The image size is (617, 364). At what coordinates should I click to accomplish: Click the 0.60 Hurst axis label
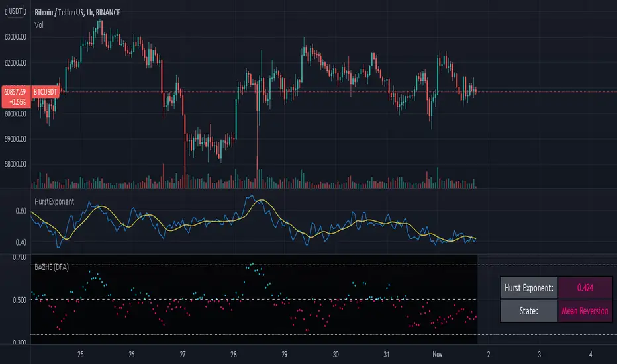(21, 211)
